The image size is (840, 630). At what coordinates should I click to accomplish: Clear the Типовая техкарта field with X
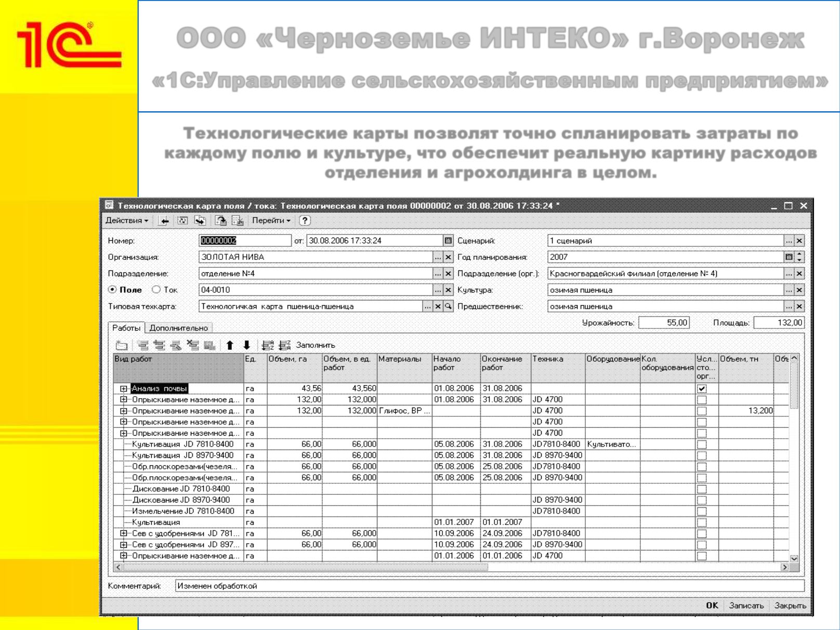coord(438,307)
